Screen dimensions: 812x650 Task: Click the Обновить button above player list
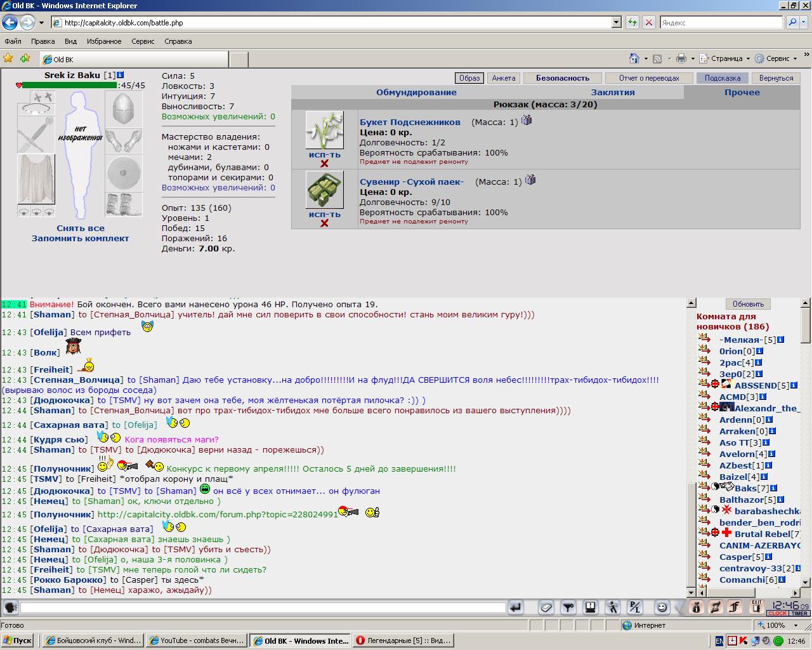click(748, 303)
